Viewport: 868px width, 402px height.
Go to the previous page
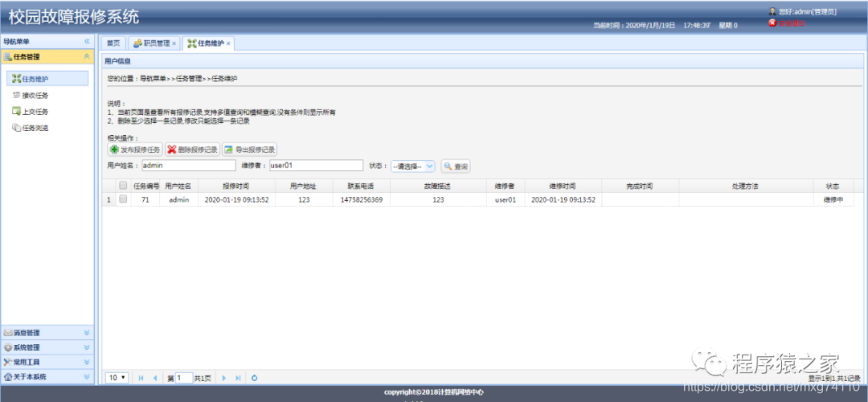[x=155, y=378]
